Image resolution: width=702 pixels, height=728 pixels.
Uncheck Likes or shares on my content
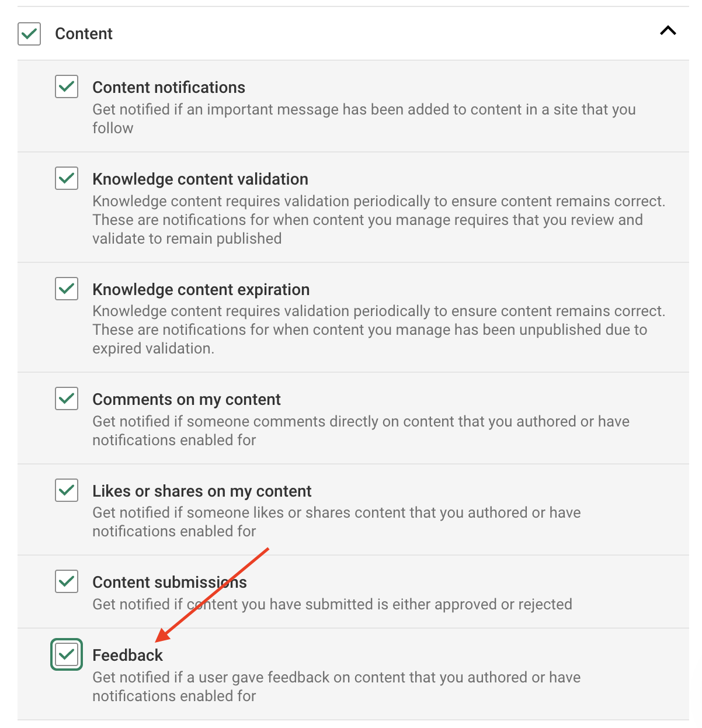67,490
